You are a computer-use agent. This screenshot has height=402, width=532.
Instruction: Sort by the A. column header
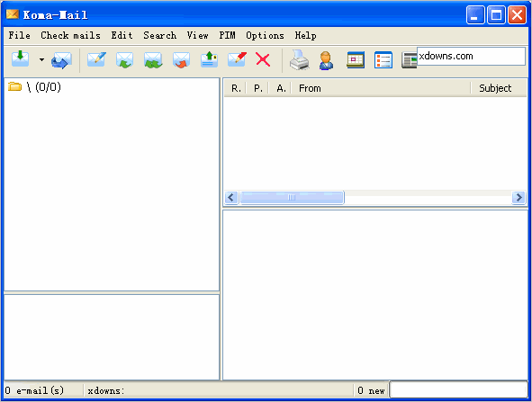click(280, 88)
